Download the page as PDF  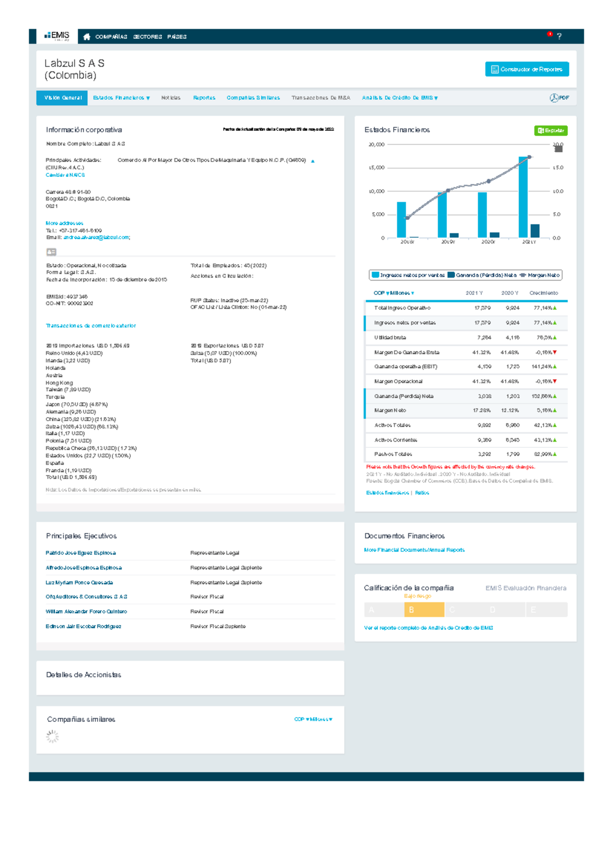(559, 98)
